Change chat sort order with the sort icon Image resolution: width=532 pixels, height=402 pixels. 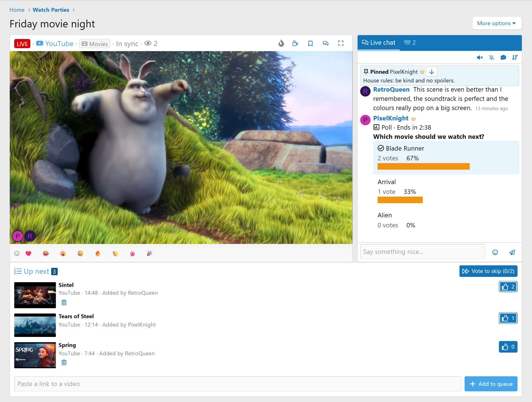515,58
